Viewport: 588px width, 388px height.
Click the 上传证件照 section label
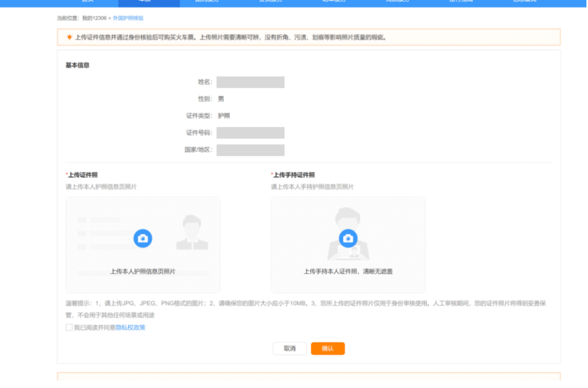[x=82, y=175]
